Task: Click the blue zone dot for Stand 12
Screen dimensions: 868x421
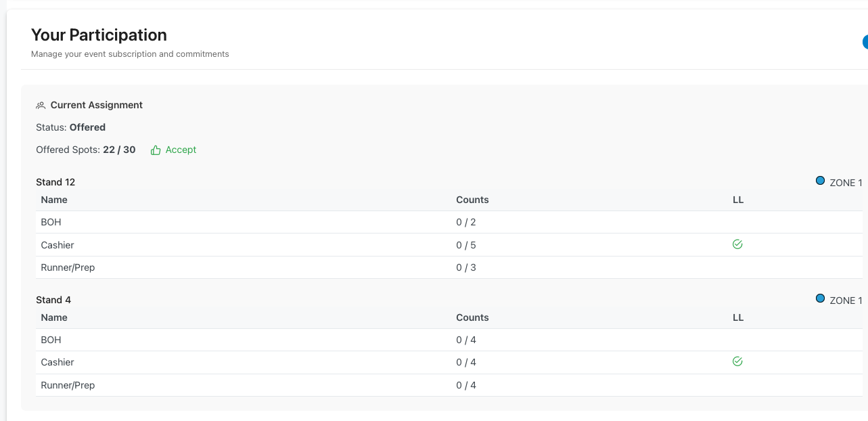Action: coord(820,181)
